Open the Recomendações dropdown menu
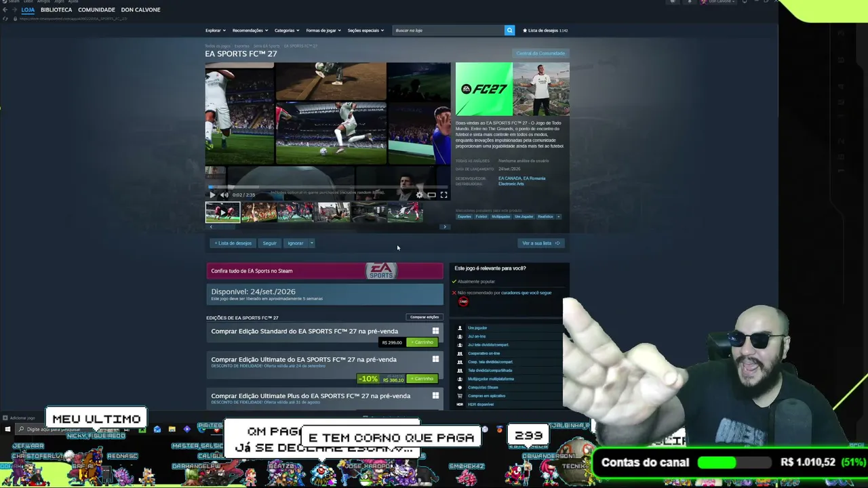 250,30
